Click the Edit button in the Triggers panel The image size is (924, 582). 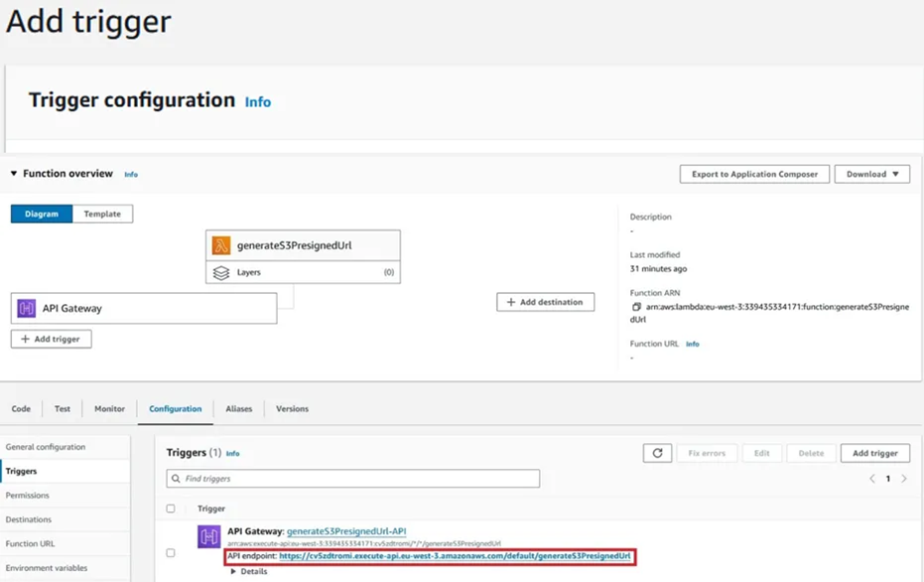pyautogui.click(x=761, y=452)
